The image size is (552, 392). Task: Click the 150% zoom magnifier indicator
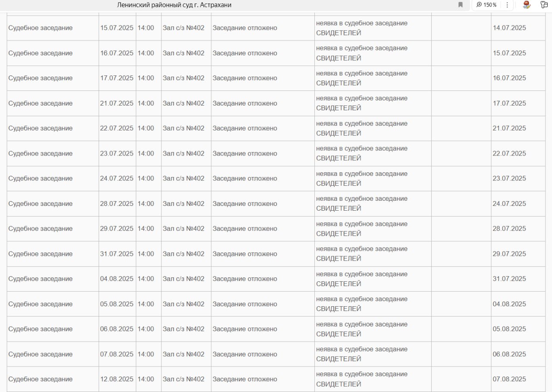click(486, 5)
